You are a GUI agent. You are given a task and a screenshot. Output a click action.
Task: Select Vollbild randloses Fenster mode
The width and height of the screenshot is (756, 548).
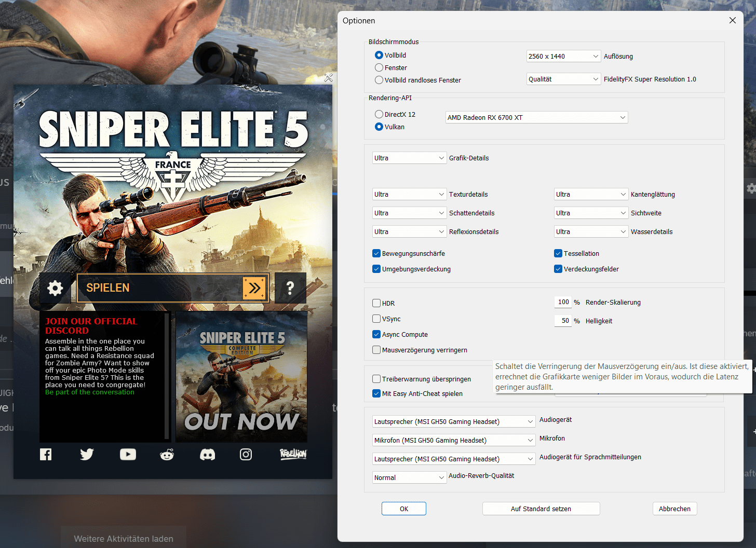pyautogui.click(x=379, y=80)
